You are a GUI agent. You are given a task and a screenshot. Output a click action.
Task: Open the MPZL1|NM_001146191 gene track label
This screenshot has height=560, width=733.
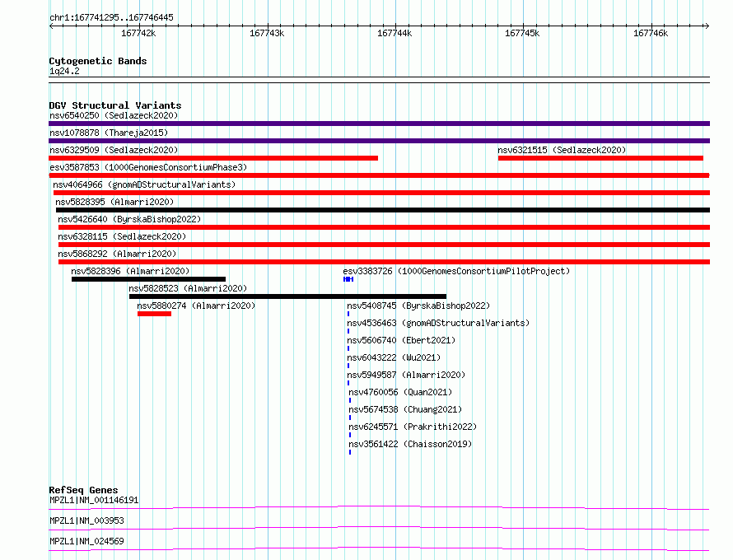pyautogui.click(x=94, y=500)
